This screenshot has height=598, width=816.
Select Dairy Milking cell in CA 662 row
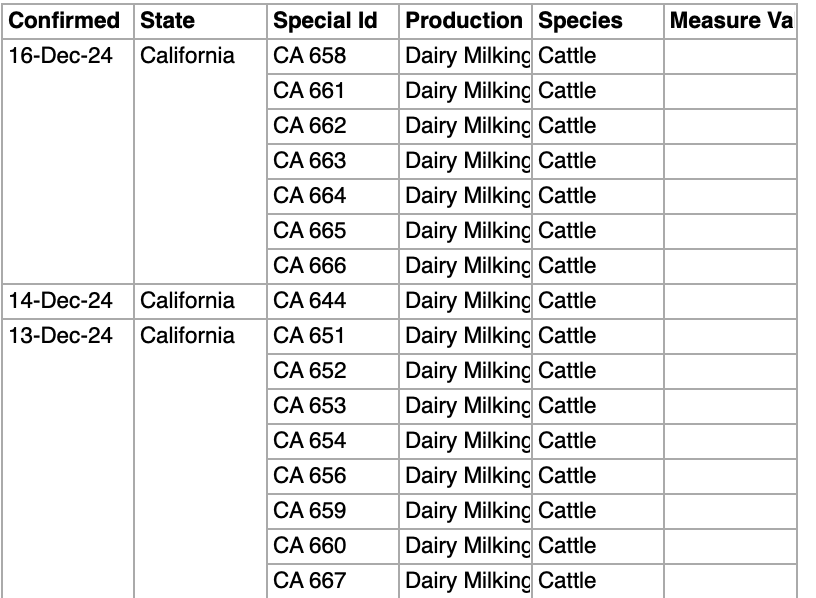tap(467, 126)
